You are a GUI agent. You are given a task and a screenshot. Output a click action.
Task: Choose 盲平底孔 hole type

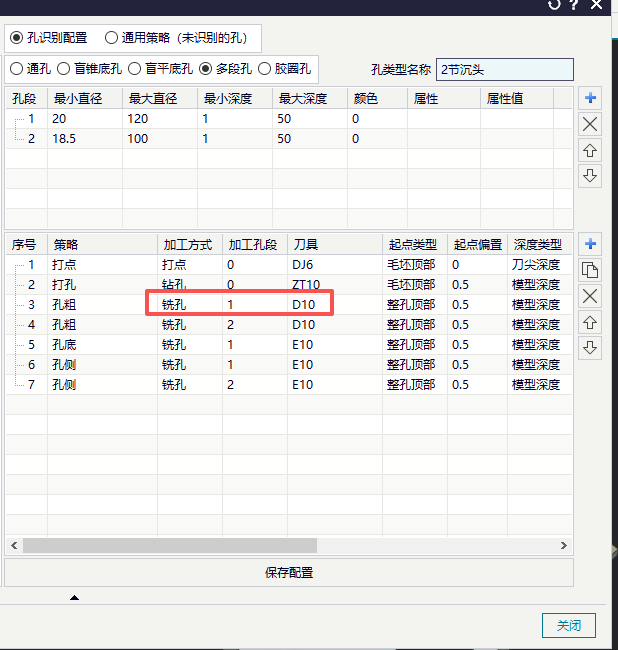[160, 69]
